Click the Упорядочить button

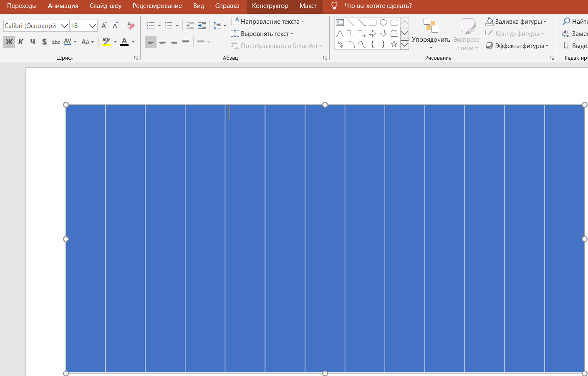[431, 33]
